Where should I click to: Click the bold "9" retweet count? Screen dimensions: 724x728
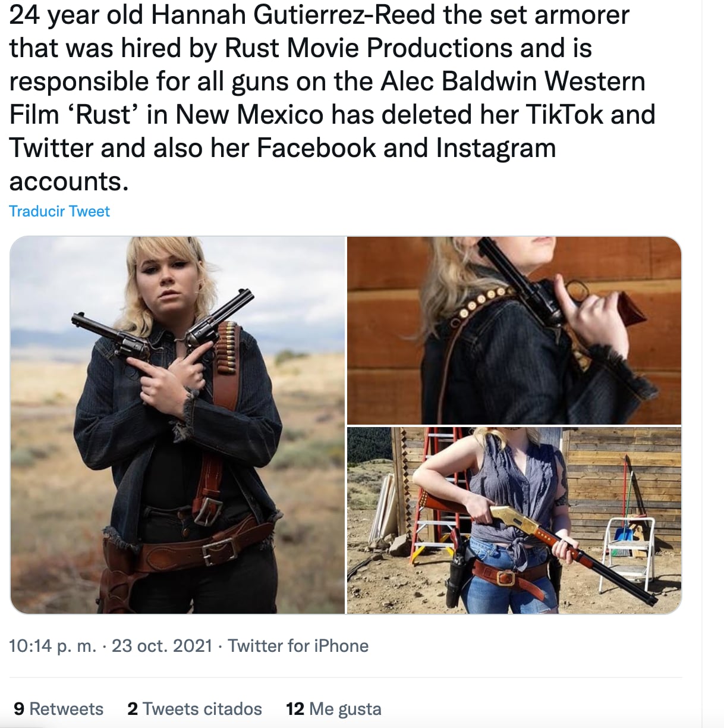click(x=19, y=709)
